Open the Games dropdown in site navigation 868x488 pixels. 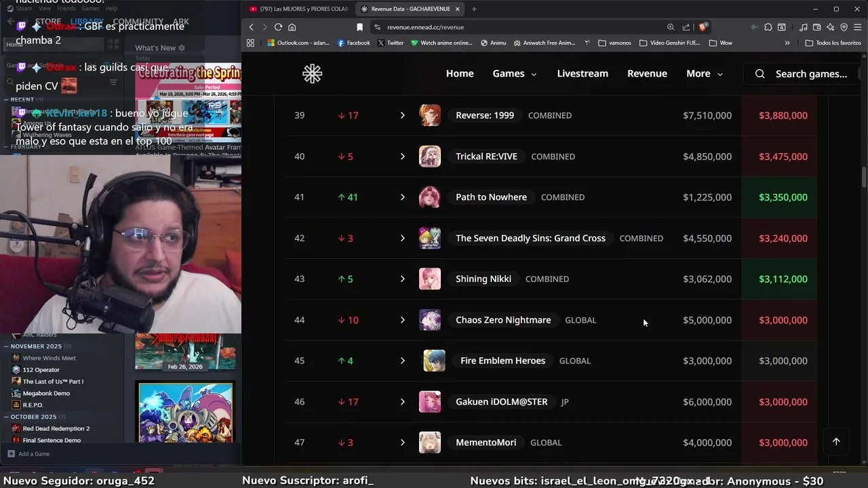[515, 73]
